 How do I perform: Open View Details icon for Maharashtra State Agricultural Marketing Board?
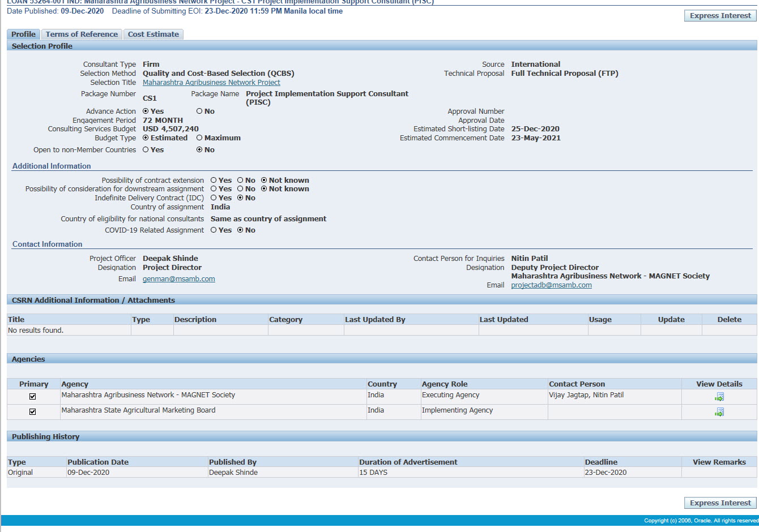tap(719, 412)
